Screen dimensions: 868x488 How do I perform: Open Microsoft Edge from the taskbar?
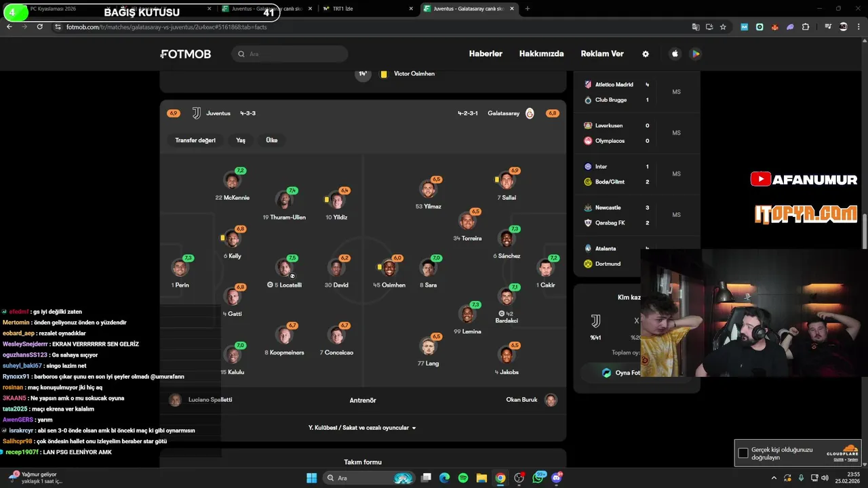point(444,478)
